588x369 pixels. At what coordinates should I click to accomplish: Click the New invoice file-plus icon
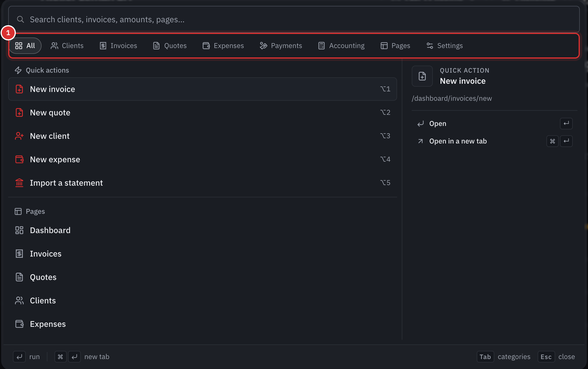[19, 89]
